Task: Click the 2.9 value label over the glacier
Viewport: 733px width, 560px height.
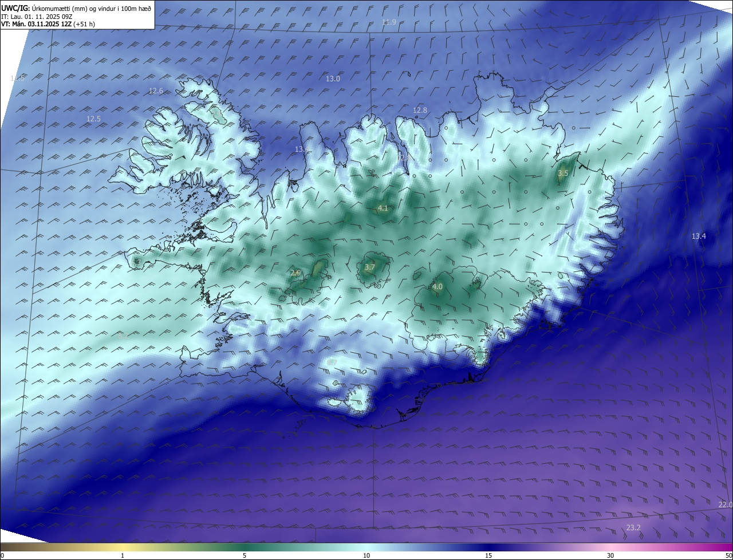Action: tap(295, 273)
